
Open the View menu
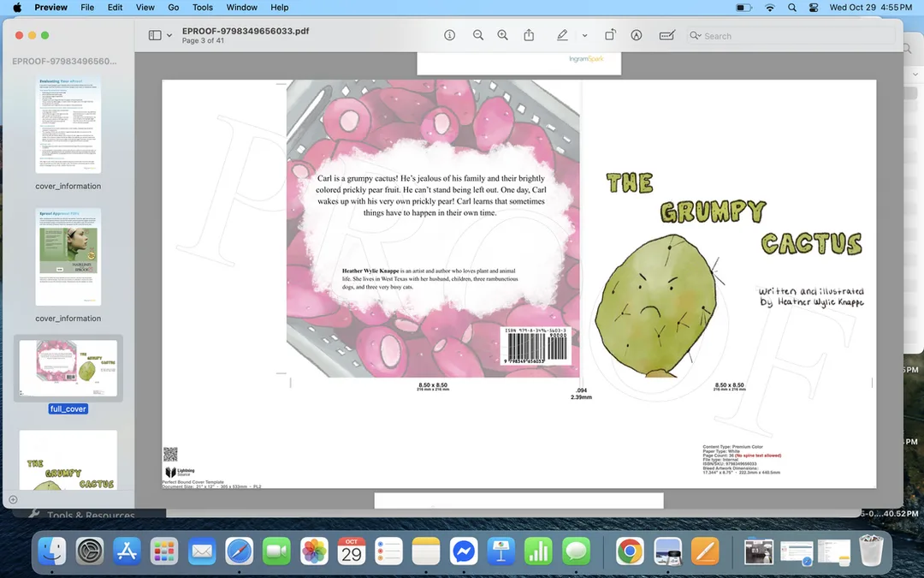(145, 7)
